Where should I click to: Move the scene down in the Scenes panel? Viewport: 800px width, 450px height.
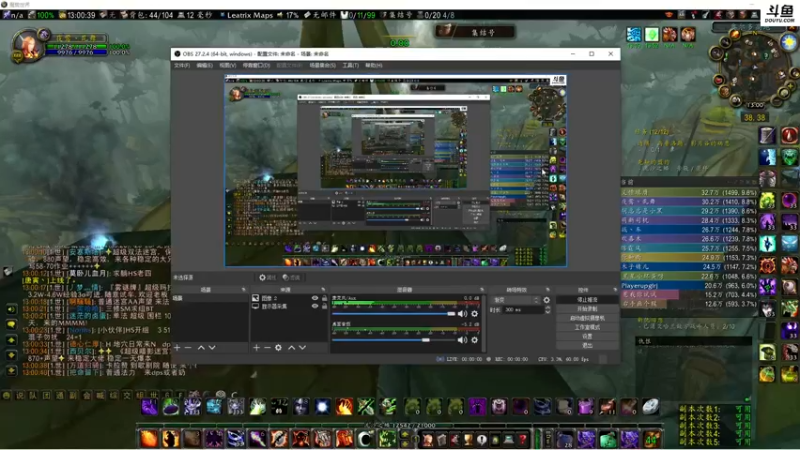[212, 347]
